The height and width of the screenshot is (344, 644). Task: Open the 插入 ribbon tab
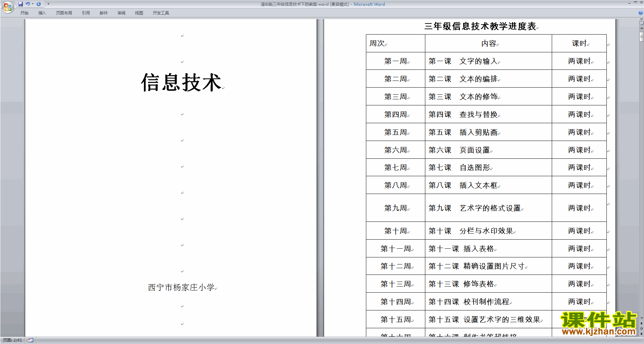point(42,13)
